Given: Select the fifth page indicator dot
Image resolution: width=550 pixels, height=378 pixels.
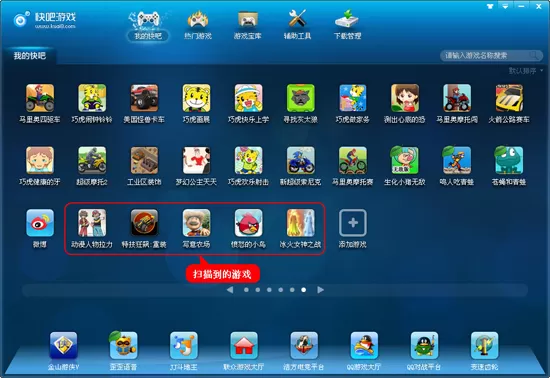Looking at the screenshot, I should coord(292,290).
